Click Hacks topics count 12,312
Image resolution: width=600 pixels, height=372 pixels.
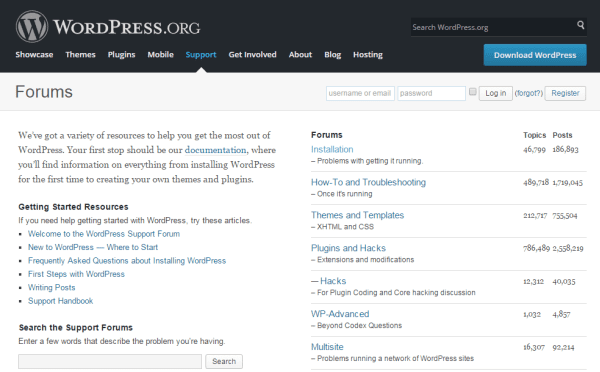pos(533,281)
